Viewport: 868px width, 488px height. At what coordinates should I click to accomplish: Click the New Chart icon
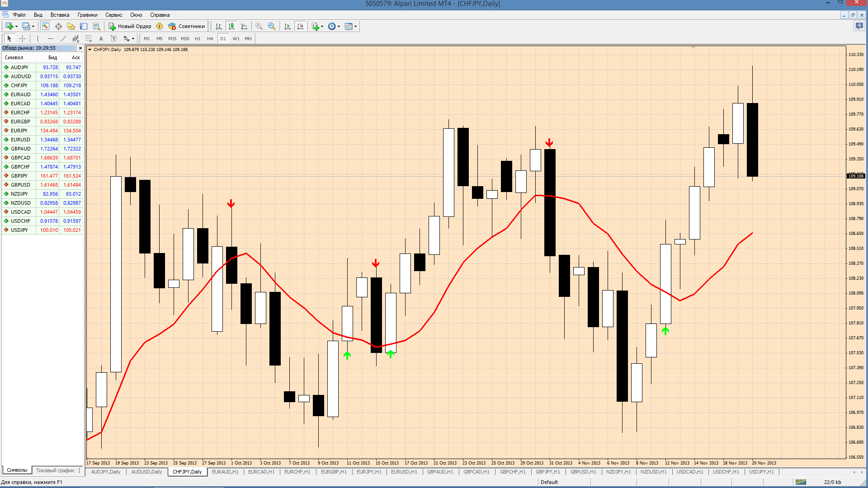(9, 26)
